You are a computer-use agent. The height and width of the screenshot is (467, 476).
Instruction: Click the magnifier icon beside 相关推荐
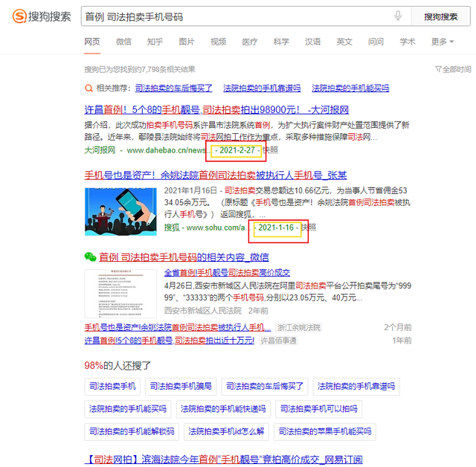coord(89,88)
